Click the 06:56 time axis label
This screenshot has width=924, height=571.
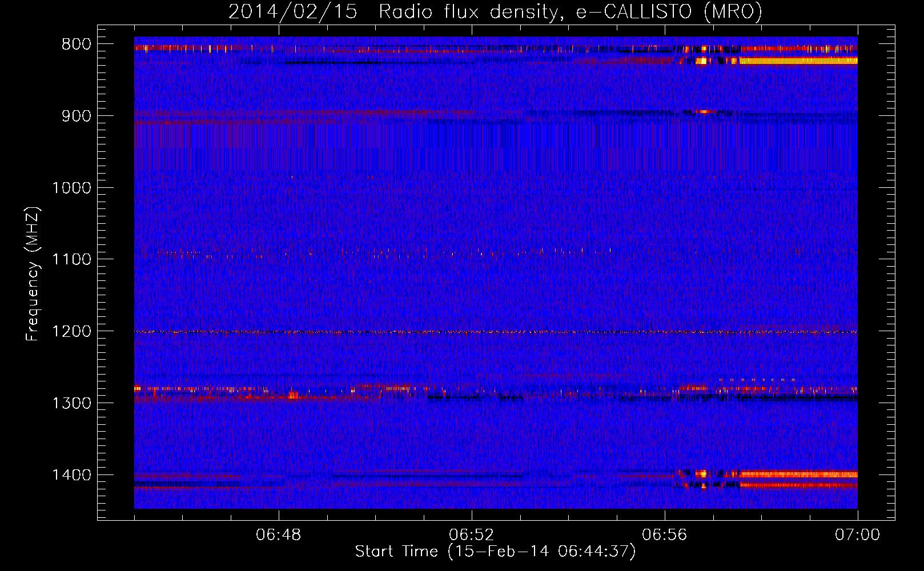click(x=665, y=535)
